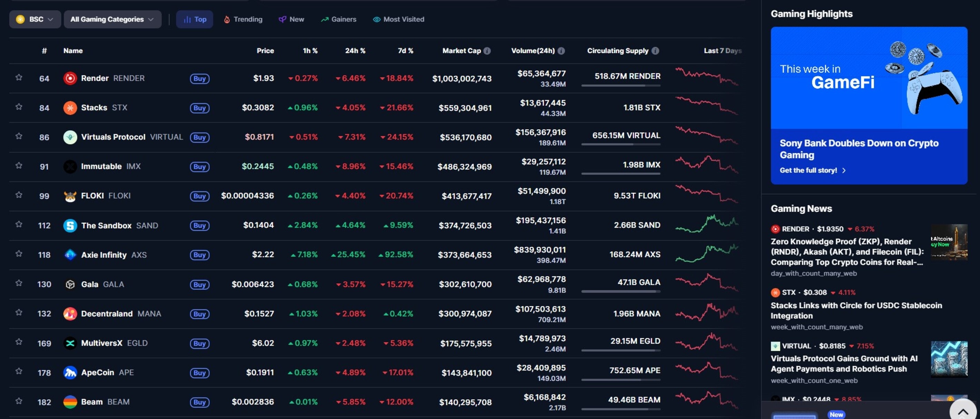Open the BSC chain dropdown
The width and height of the screenshot is (980, 419).
35,19
